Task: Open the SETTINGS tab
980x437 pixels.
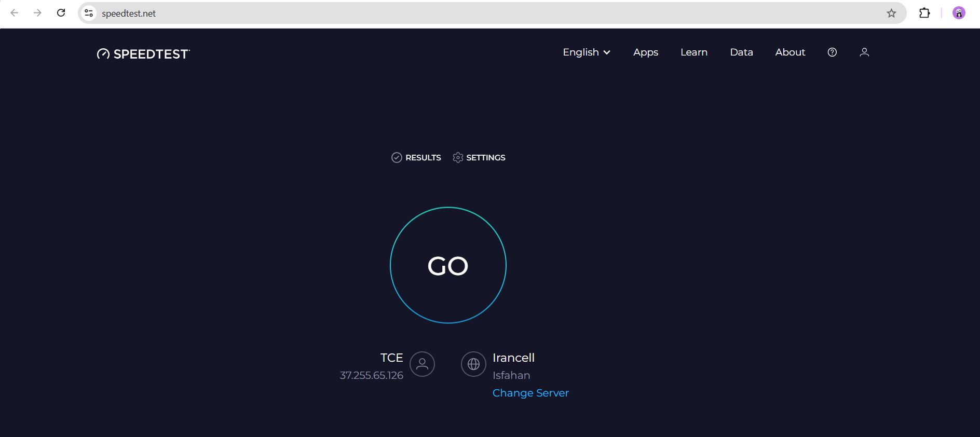Action: click(479, 157)
